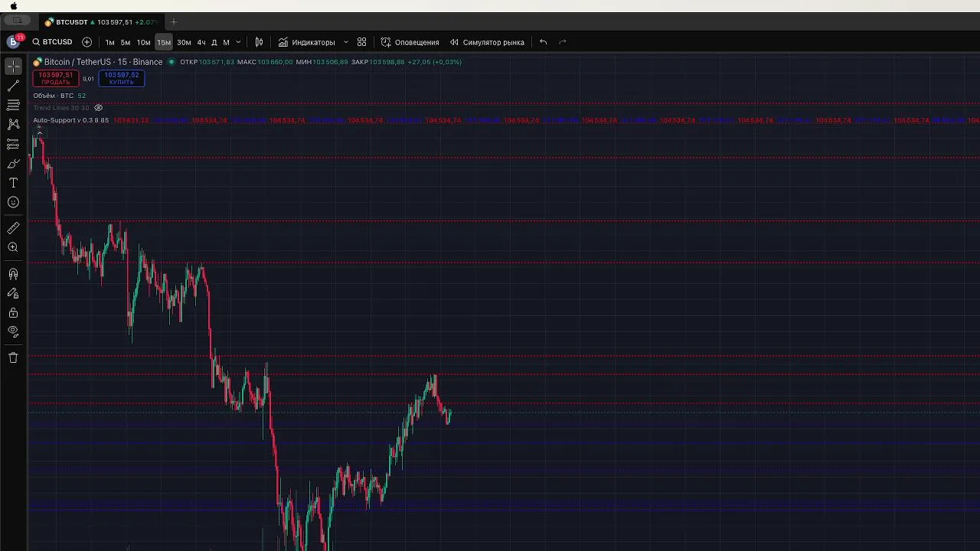Switch to the BTCUSDT browser tab
Screen dimensions: 980x551
point(102,22)
